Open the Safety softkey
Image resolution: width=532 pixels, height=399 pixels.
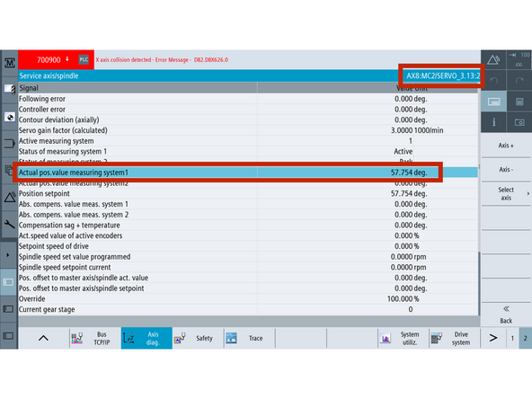click(198, 338)
